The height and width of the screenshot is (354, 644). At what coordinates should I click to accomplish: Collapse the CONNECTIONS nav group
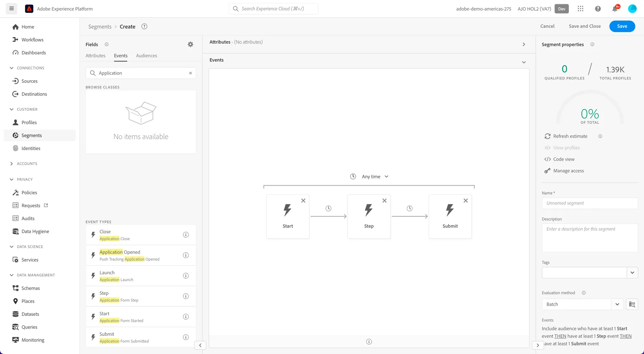(x=11, y=68)
